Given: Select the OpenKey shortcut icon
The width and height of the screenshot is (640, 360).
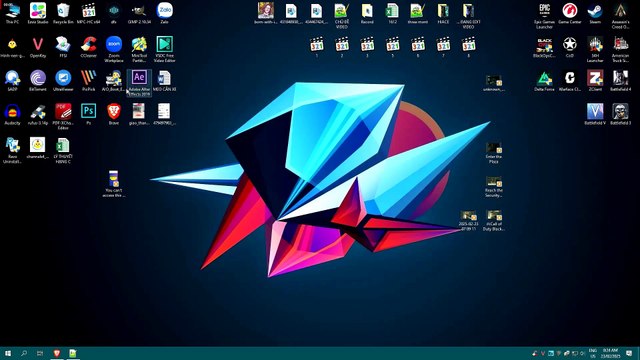Looking at the screenshot, I should tap(38, 47).
